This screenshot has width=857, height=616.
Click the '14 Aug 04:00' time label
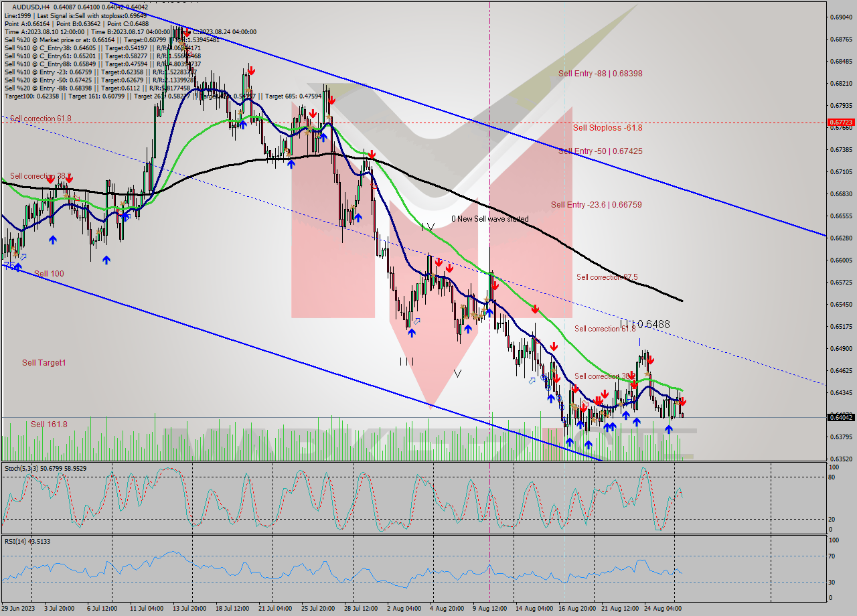pyautogui.click(x=534, y=609)
